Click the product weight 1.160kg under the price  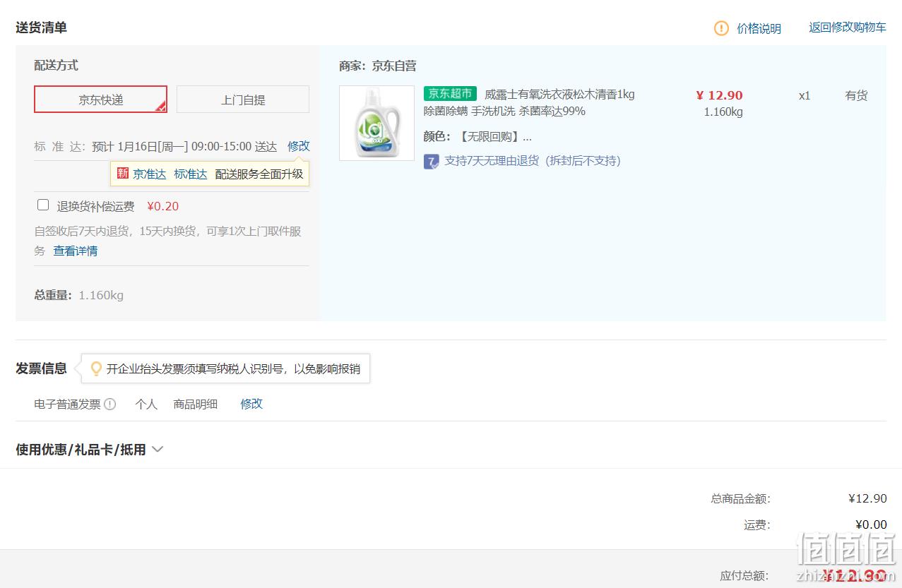click(x=723, y=112)
